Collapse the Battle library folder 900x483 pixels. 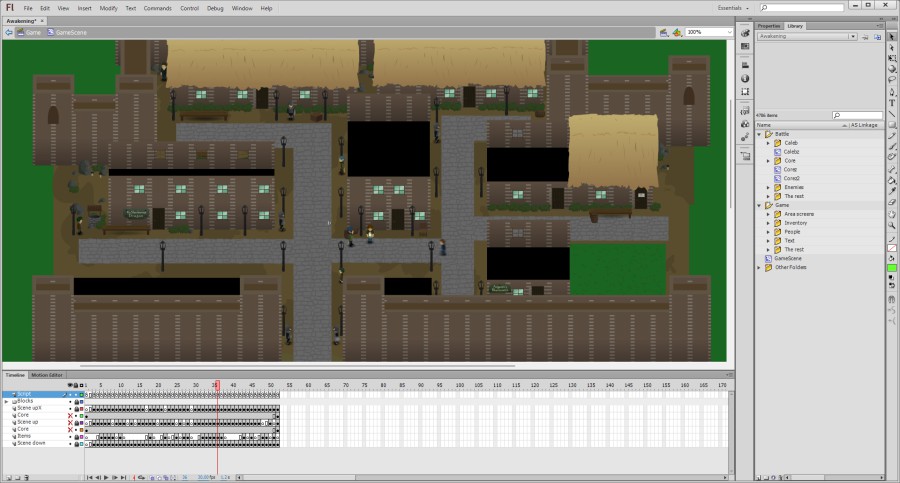pyautogui.click(x=759, y=134)
